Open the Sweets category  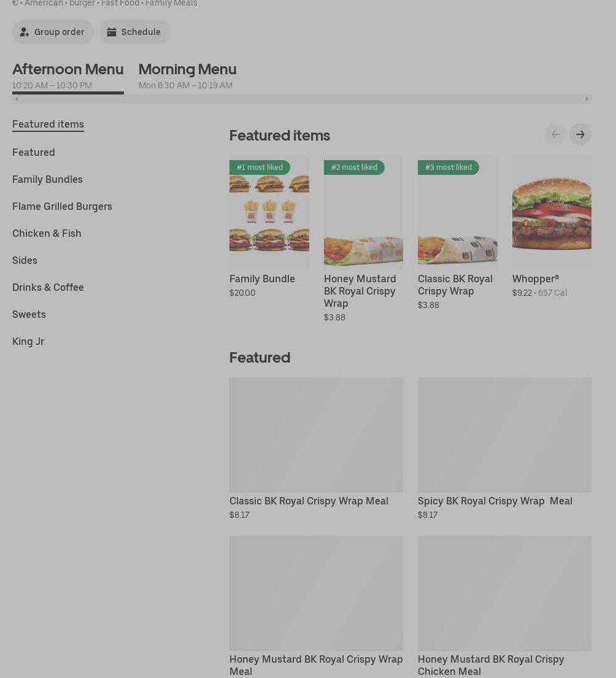(x=29, y=314)
